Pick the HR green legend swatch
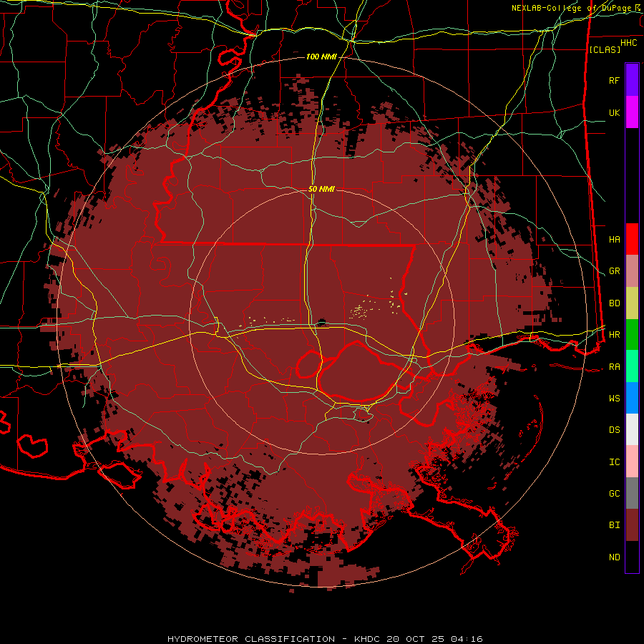 pos(632,335)
